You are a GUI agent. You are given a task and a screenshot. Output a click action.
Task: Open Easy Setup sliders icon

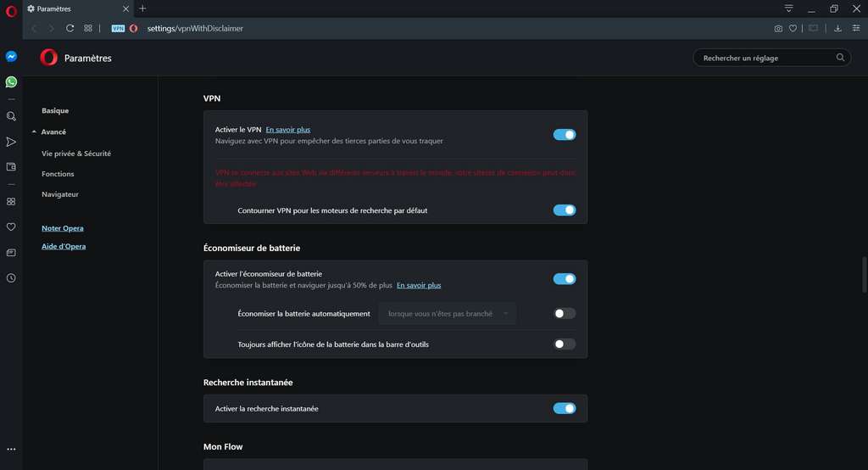[856, 28]
